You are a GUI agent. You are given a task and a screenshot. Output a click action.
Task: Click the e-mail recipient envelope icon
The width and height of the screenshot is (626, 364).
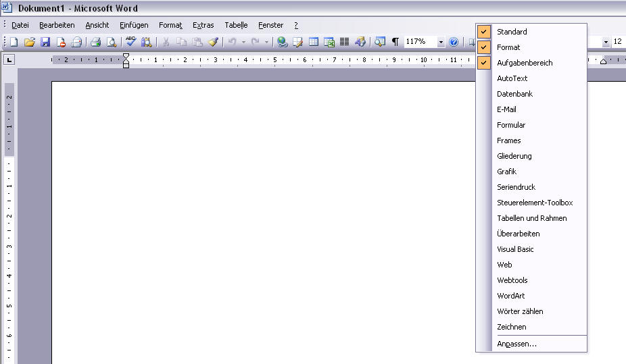(76, 42)
